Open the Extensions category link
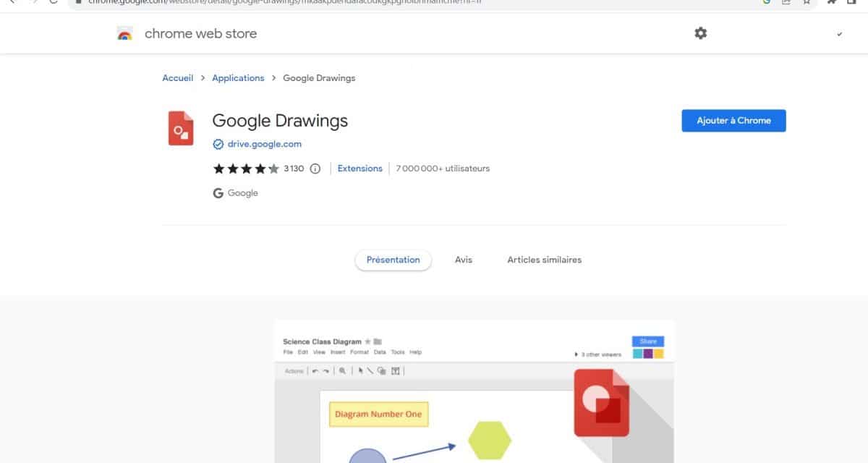868x463 pixels. (360, 169)
